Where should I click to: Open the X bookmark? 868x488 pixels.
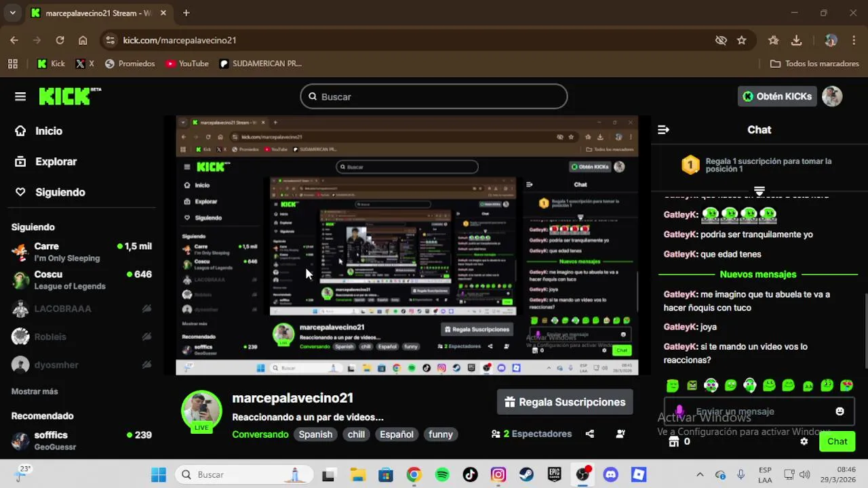(x=85, y=64)
